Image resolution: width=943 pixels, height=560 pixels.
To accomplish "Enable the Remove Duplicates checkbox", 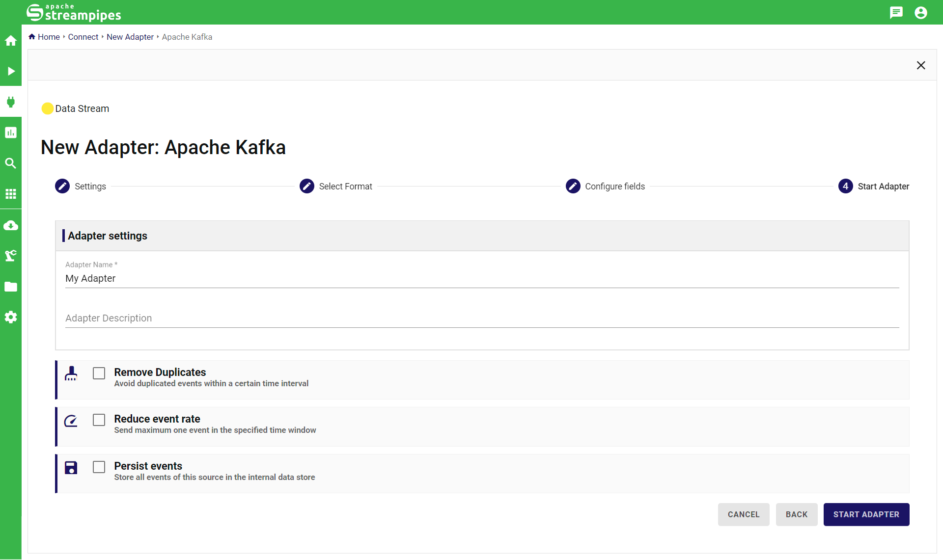I will coord(99,373).
